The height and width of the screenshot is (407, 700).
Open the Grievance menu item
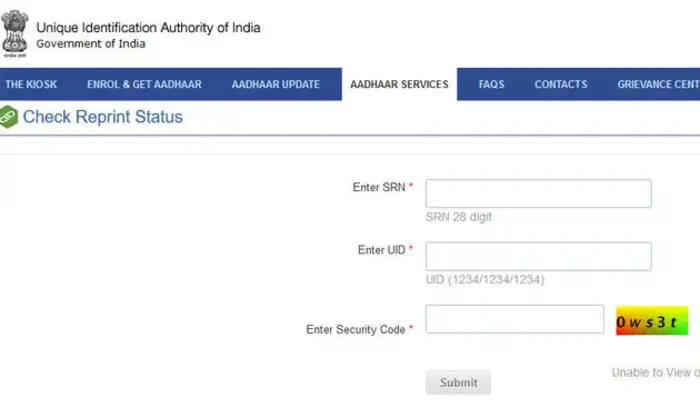(658, 85)
